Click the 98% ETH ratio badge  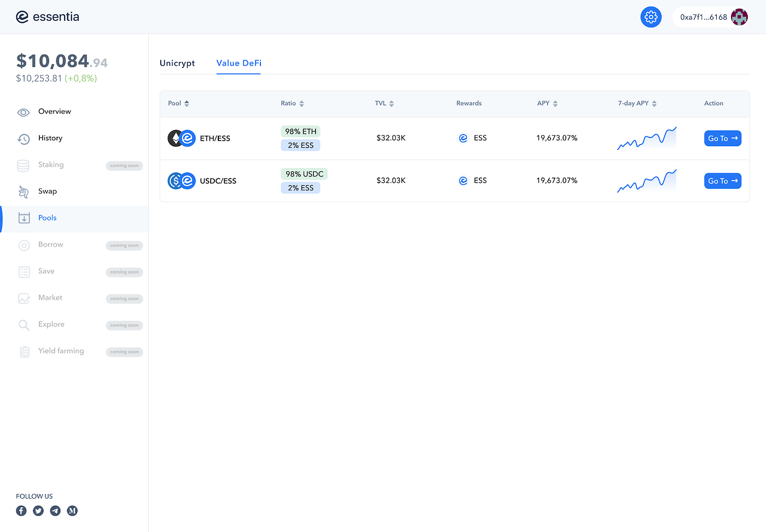coord(301,131)
